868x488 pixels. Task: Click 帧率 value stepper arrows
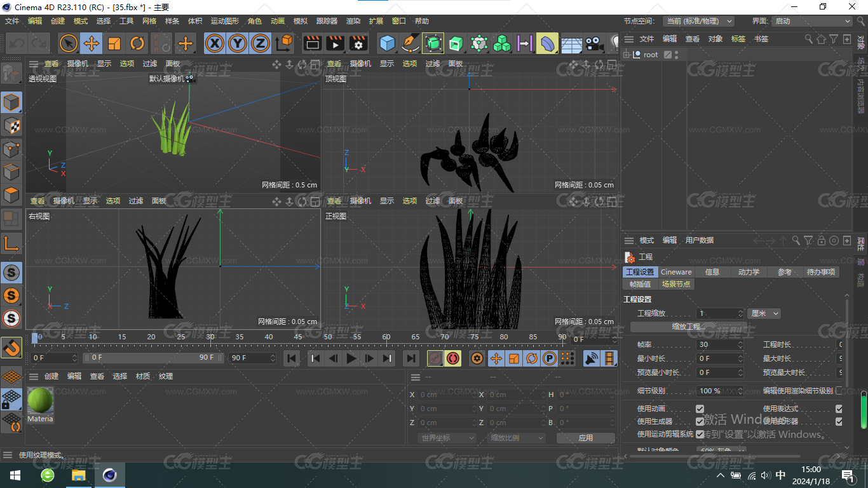(x=740, y=344)
